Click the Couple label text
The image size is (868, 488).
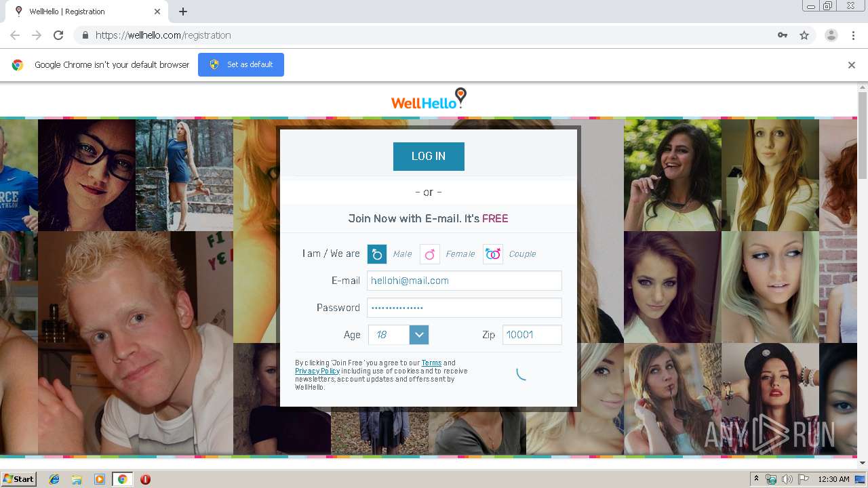(x=522, y=254)
